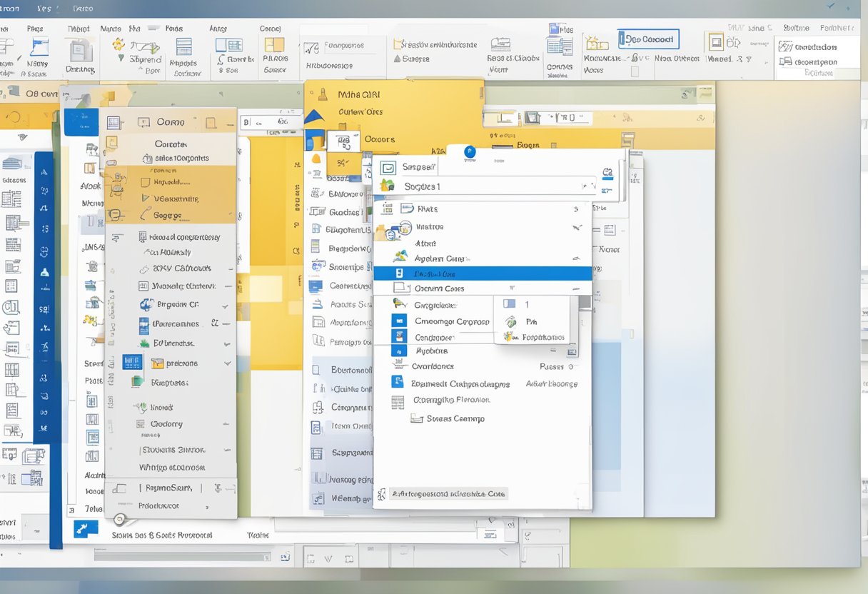Click the picture icon beside 'Agolam Cans'
Image resolution: width=868 pixels, height=594 pixels.
[x=400, y=257]
